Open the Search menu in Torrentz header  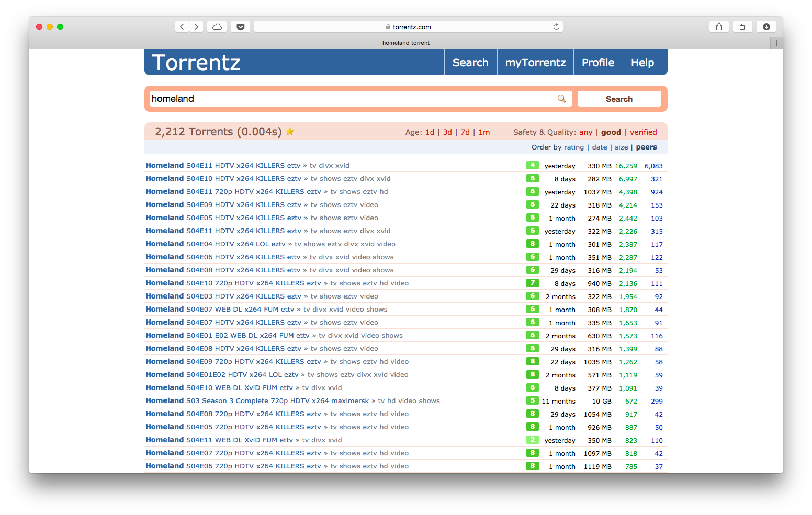pyautogui.click(x=470, y=63)
